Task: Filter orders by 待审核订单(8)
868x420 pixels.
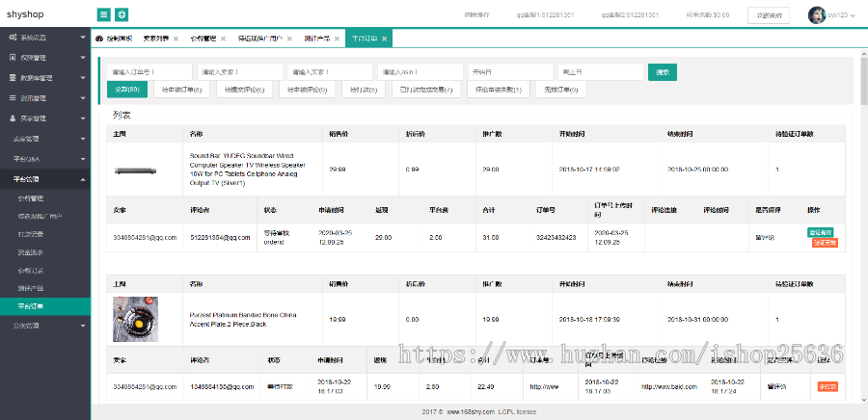Action: [x=181, y=90]
